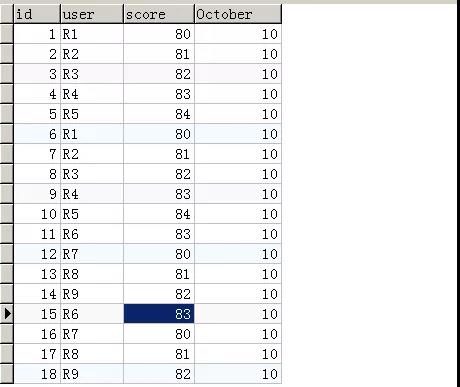Select score 80 in row id 12

(x=159, y=254)
